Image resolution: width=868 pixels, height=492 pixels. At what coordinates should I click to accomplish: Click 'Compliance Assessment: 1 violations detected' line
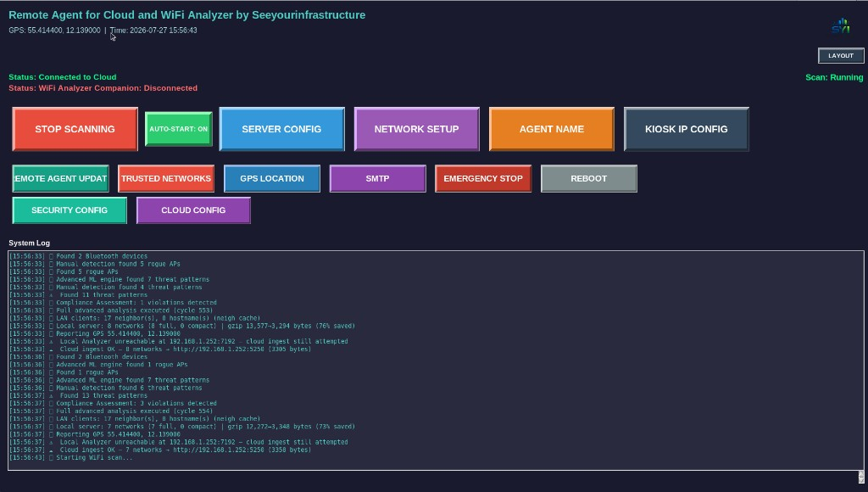coord(113,303)
